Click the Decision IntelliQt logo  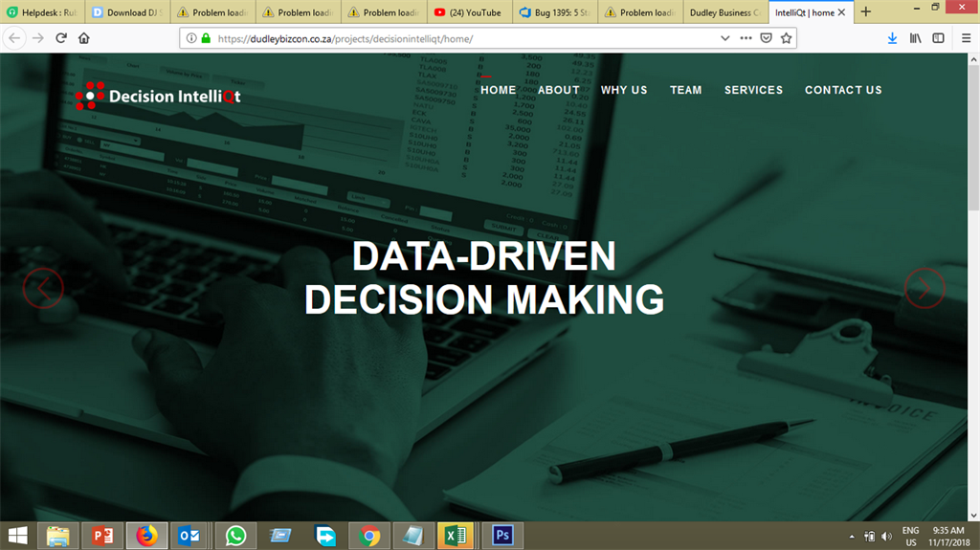[x=158, y=96]
